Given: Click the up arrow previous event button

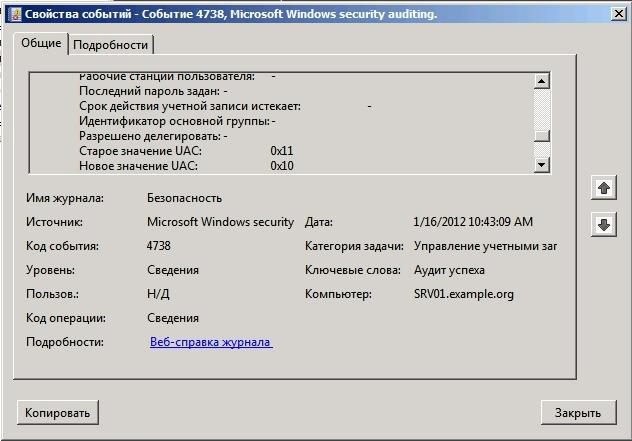Looking at the screenshot, I should pyautogui.click(x=603, y=188).
